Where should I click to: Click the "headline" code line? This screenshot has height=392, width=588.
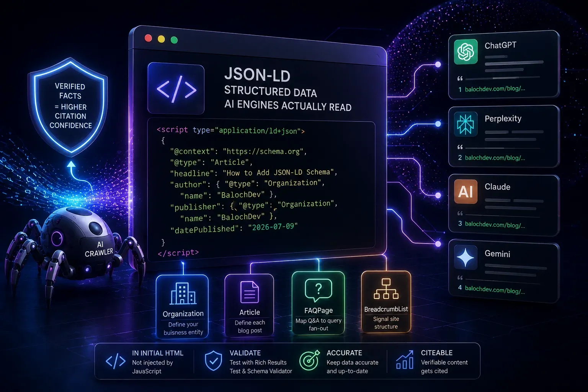pos(253,173)
